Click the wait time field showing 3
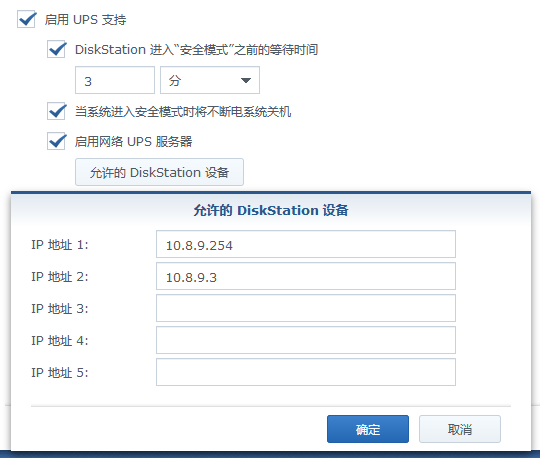The image size is (540, 458). (x=115, y=80)
